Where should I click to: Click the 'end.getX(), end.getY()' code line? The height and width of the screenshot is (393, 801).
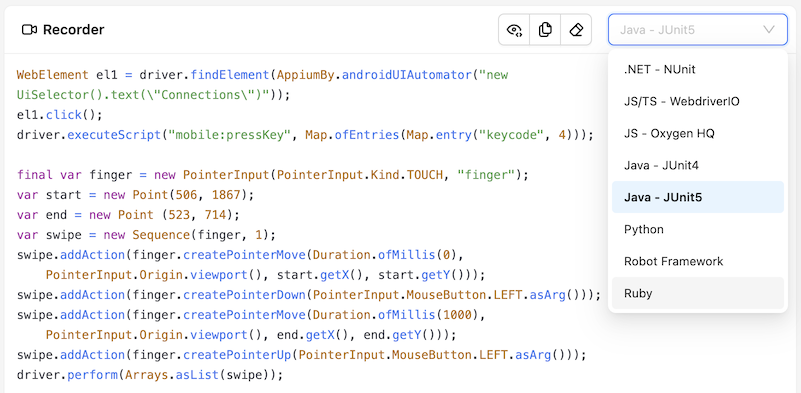[x=251, y=335]
